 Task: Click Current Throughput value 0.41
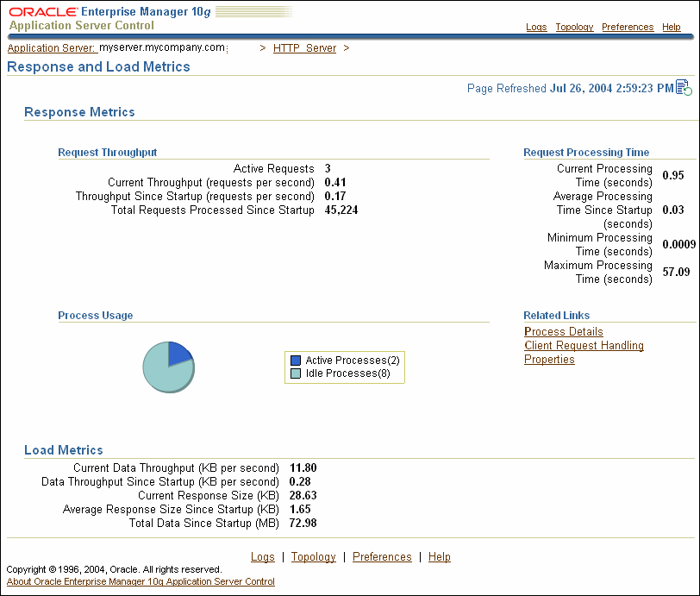pos(335,182)
